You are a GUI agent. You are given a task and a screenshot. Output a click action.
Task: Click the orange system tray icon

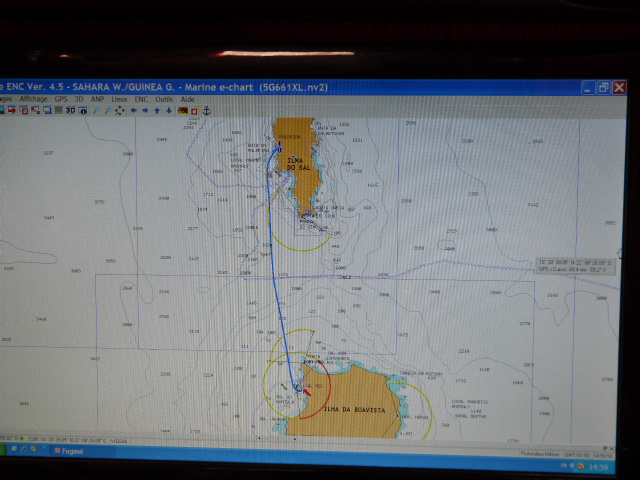(x=581, y=466)
